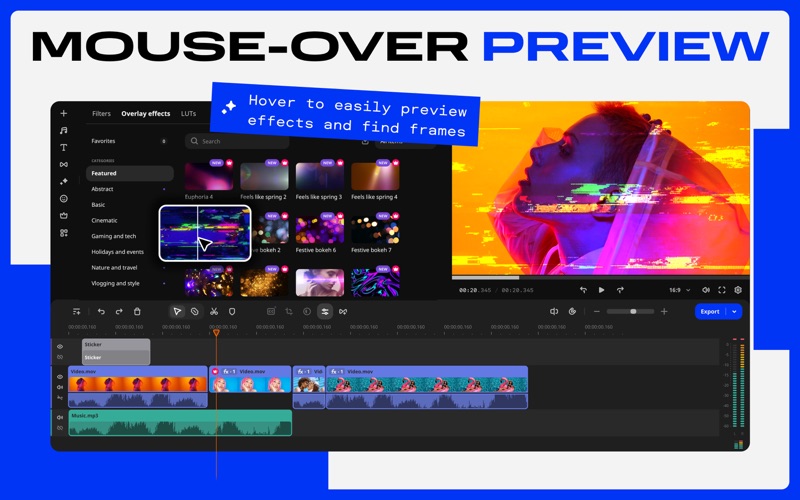The width and height of the screenshot is (800, 500).
Task: Toggle link icon on Sticker track
Action: click(x=60, y=357)
